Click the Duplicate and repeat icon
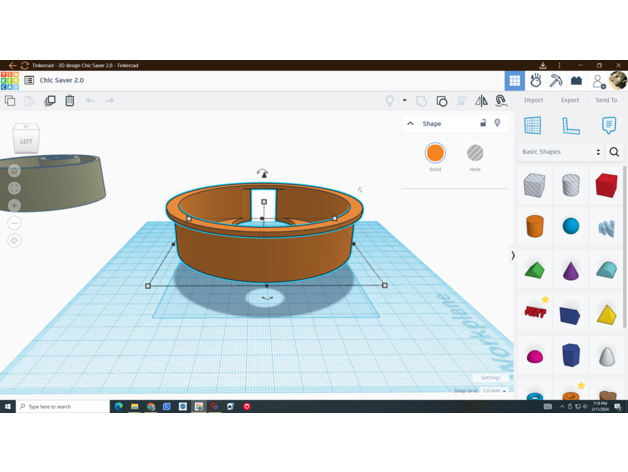Image resolution: width=628 pixels, height=472 pixels. 50,100
